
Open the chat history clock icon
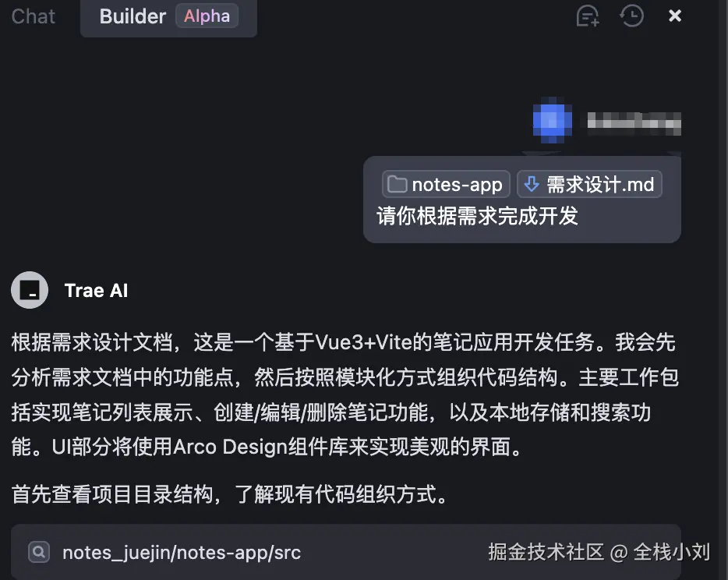(631, 16)
